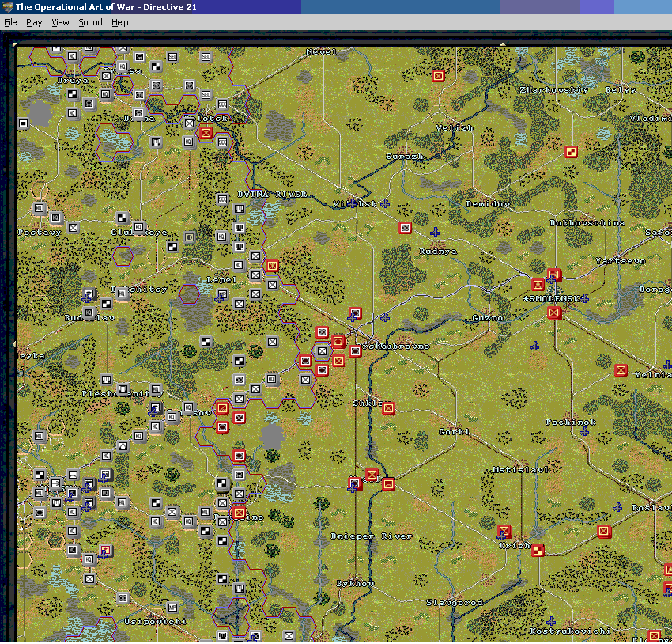Viewport: 672px width, 644px height.
Task: Click the 'Zharkovskiy' town label
Action: pos(553,89)
